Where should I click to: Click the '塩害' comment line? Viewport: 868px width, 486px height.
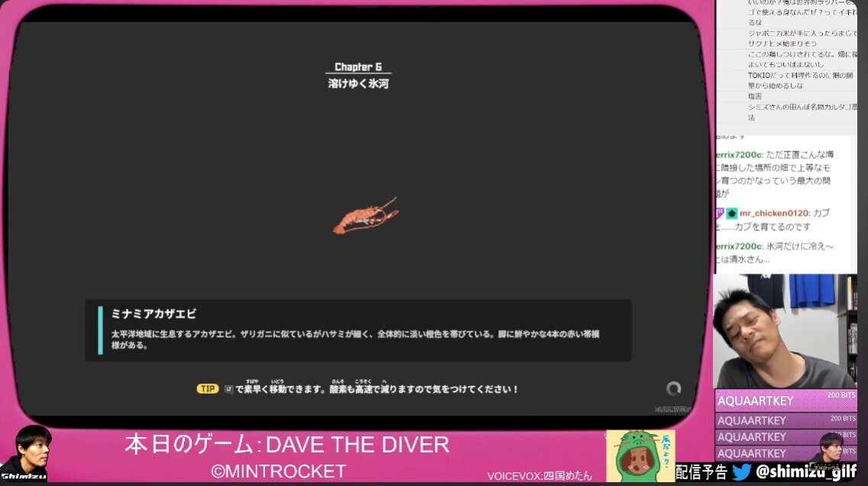pos(754,96)
